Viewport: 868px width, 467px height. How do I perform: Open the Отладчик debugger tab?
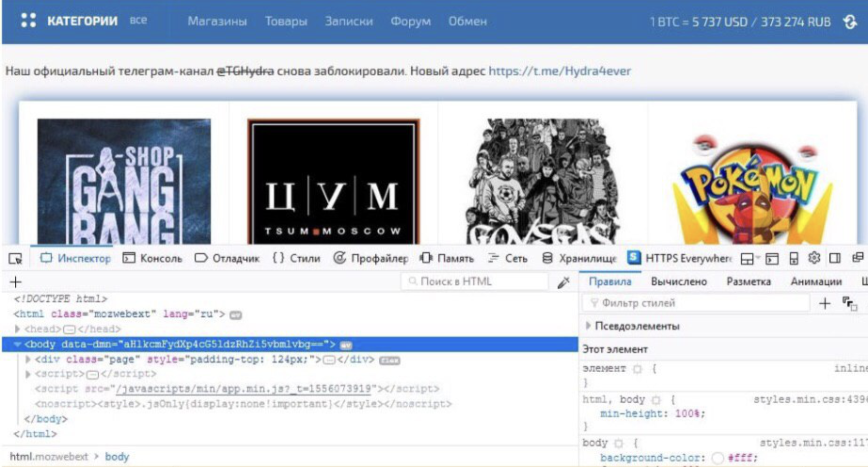(x=227, y=258)
